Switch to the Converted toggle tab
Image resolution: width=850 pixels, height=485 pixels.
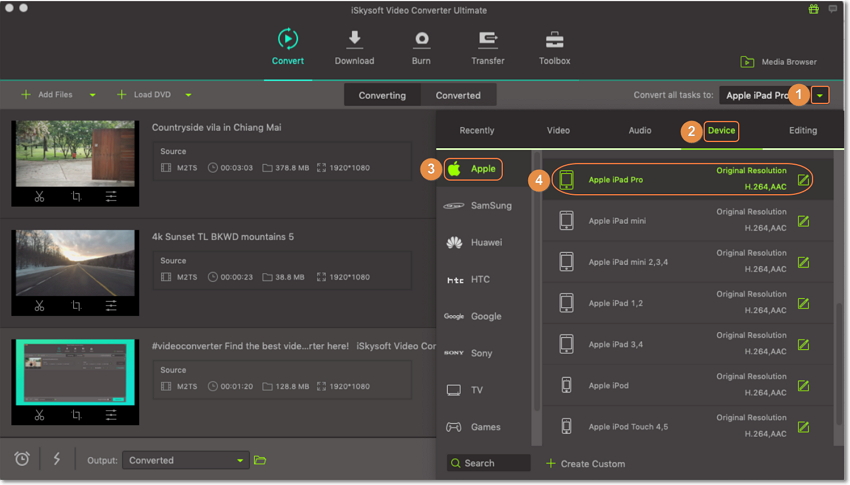coord(458,95)
